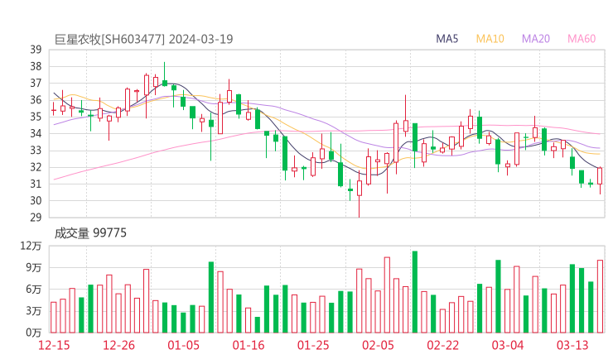Click the 02-05 date axis label
Screen dimensions: 613x364
tap(378, 345)
